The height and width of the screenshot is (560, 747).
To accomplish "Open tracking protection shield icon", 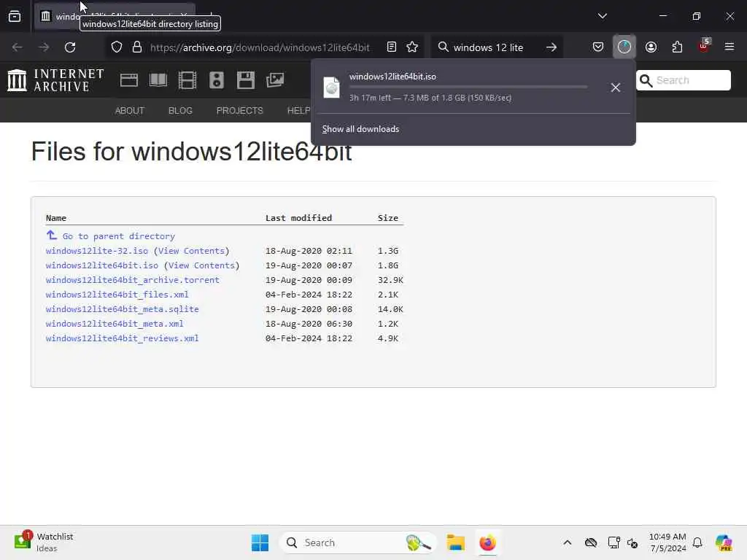I will pyautogui.click(x=117, y=47).
